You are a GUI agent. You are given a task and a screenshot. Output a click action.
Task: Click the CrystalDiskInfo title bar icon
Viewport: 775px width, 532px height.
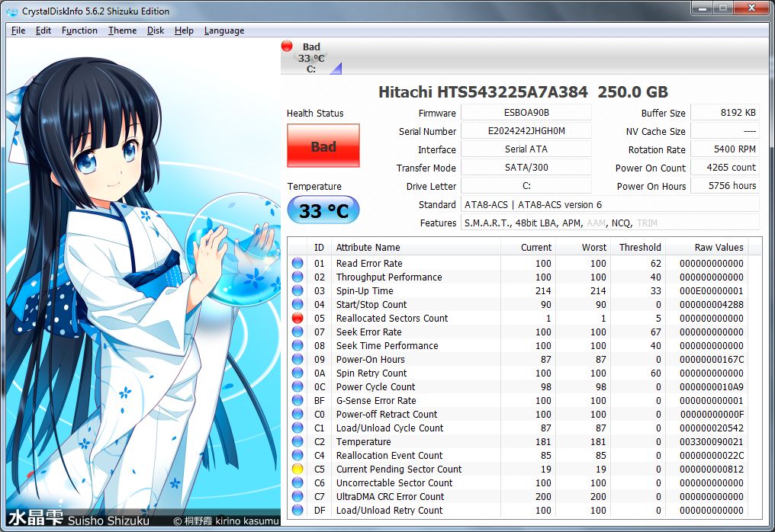12,11
